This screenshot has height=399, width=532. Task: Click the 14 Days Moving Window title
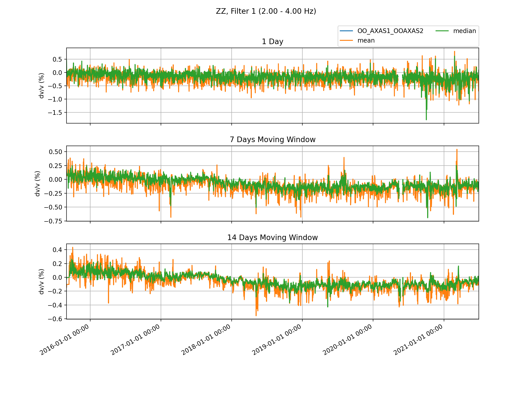pyautogui.click(x=272, y=237)
